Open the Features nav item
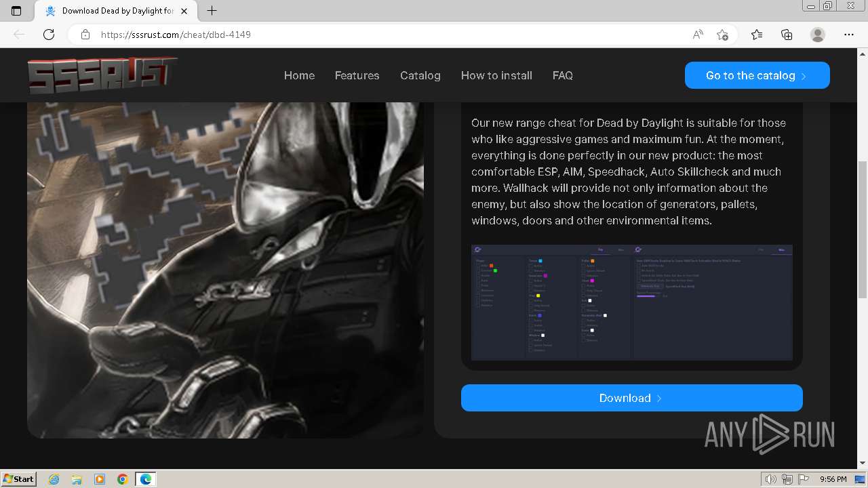Viewport: 868px width, 488px height. coord(357,75)
